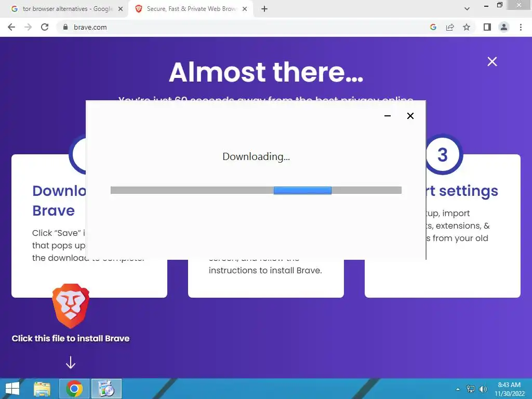Click the padlock site info icon

[x=65, y=27]
